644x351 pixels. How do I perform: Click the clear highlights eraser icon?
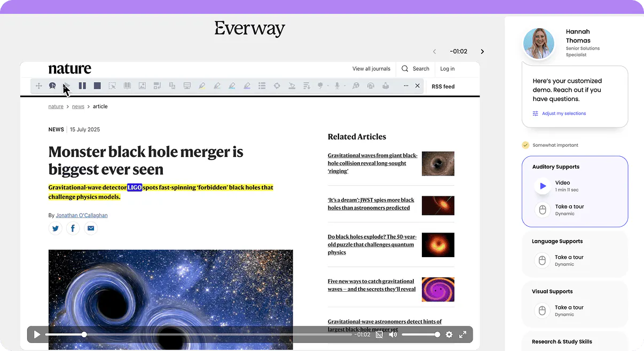pyautogui.click(x=292, y=86)
